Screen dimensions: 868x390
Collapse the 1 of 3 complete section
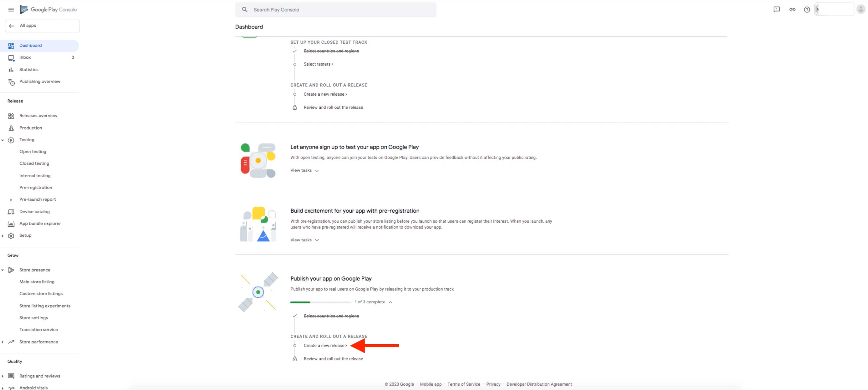point(391,302)
